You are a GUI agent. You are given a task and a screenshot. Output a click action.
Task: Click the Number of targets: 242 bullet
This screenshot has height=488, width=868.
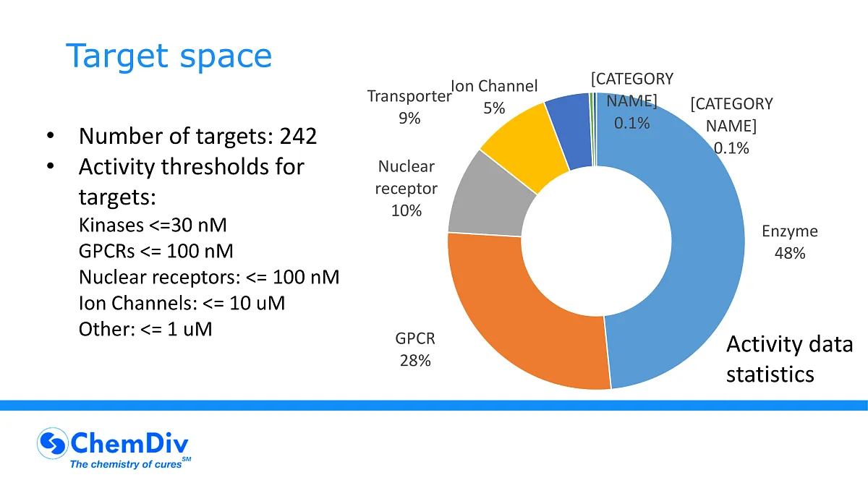click(197, 136)
